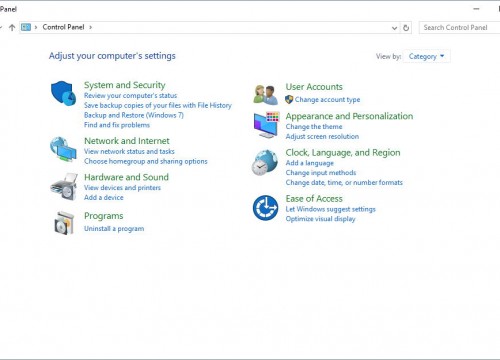
Task: Open Programs heading link
Action: 104,216
